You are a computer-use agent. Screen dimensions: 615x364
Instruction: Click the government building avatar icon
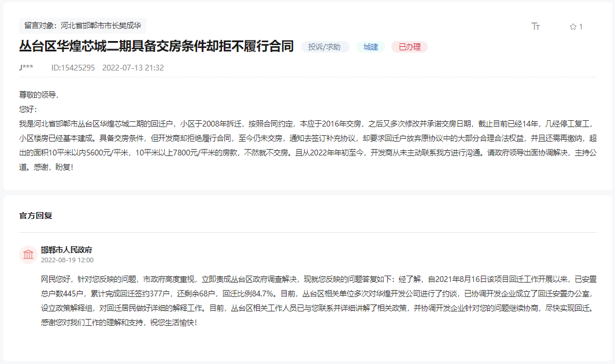pyautogui.click(x=28, y=255)
